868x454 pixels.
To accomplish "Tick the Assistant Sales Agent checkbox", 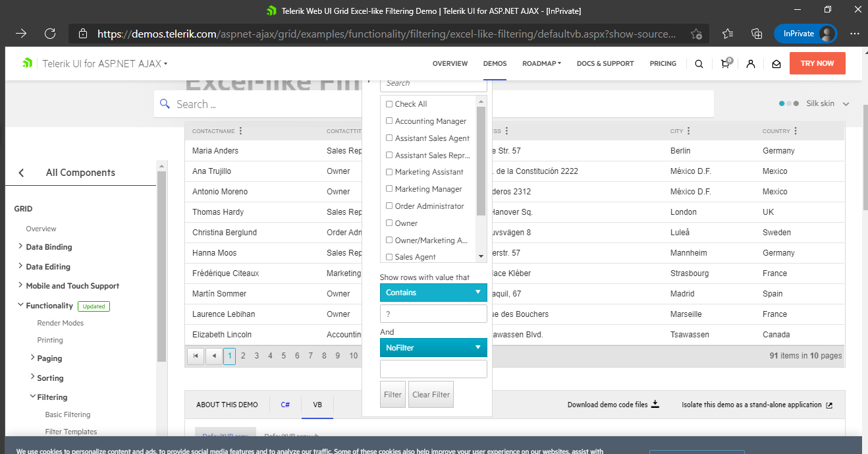I will (x=389, y=138).
